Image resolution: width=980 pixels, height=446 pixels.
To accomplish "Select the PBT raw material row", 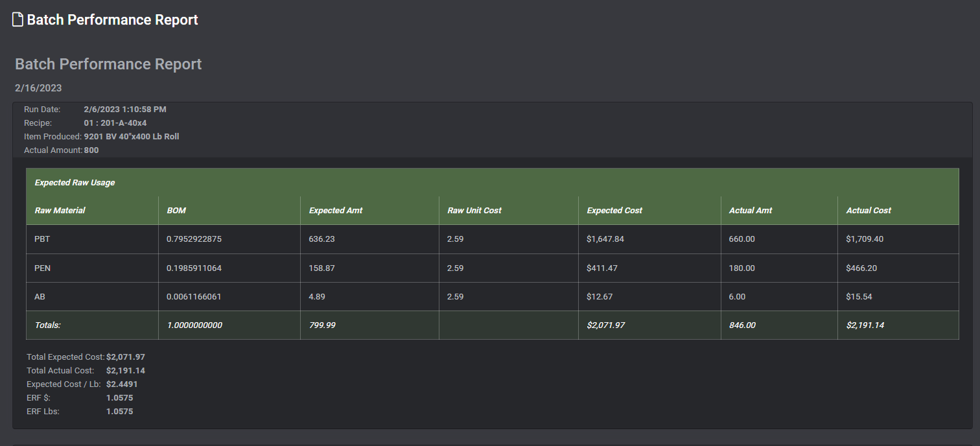I will (42, 239).
